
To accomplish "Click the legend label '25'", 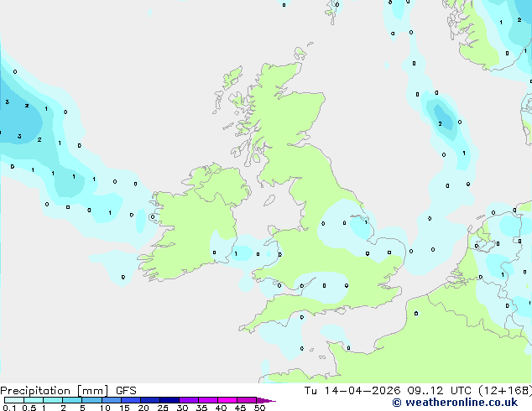I will click(x=163, y=408).
